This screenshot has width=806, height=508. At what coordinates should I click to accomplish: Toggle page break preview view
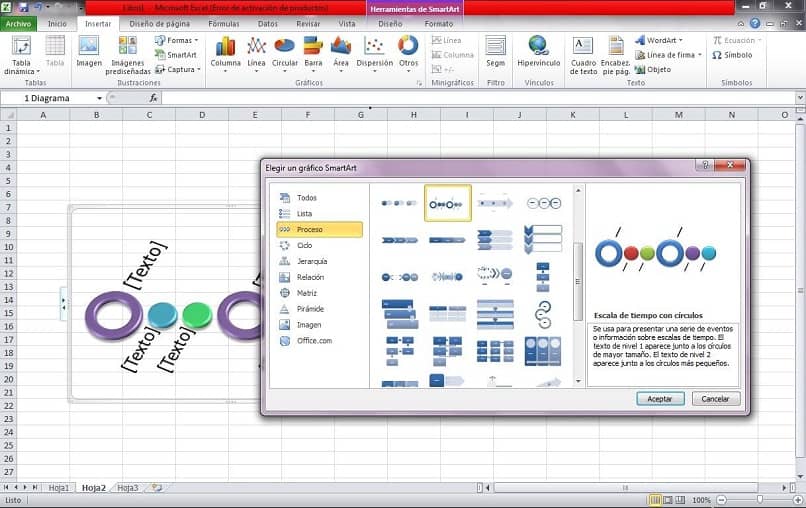(680, 500)
